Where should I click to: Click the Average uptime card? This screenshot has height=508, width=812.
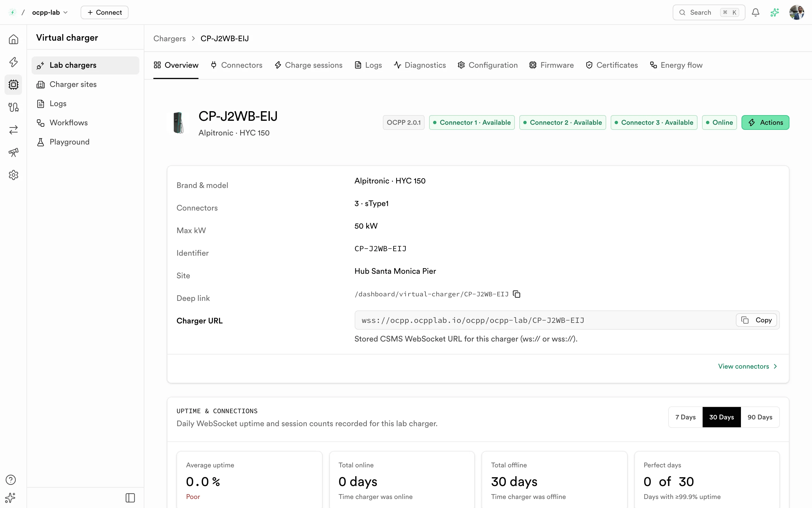coord(249,479)
